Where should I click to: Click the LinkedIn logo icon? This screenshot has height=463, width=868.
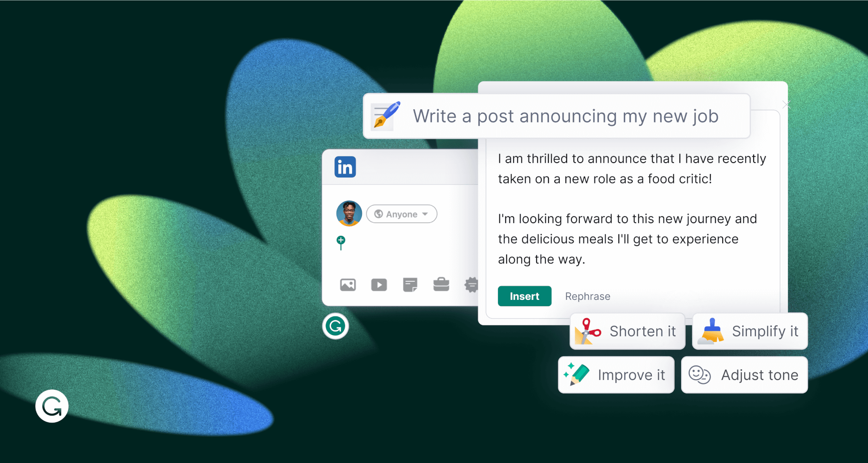coord(345,167)
